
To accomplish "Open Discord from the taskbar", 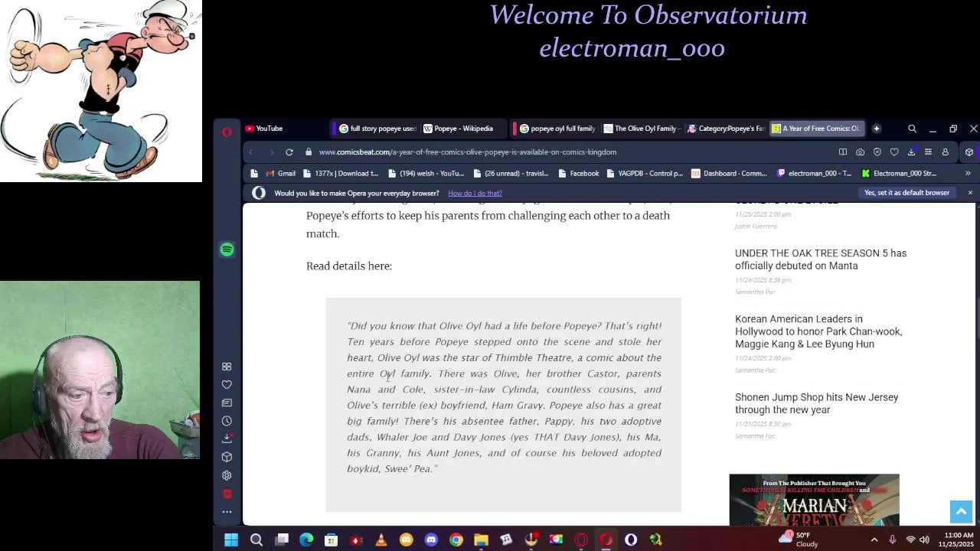I will click(x=431, y=540).
